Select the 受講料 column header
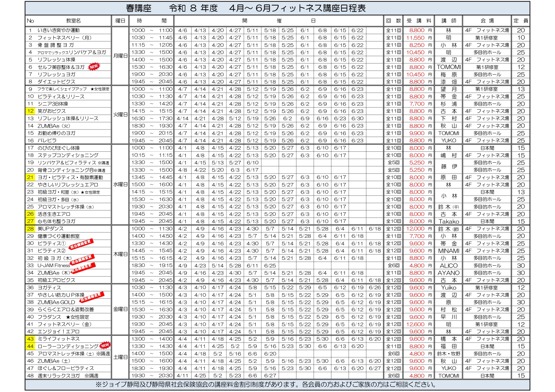 (419, 21)
